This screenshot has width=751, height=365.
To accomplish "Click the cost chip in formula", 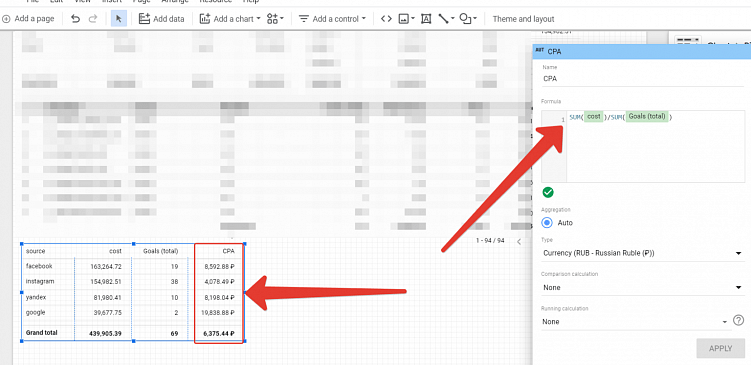I will pos(594,117).
